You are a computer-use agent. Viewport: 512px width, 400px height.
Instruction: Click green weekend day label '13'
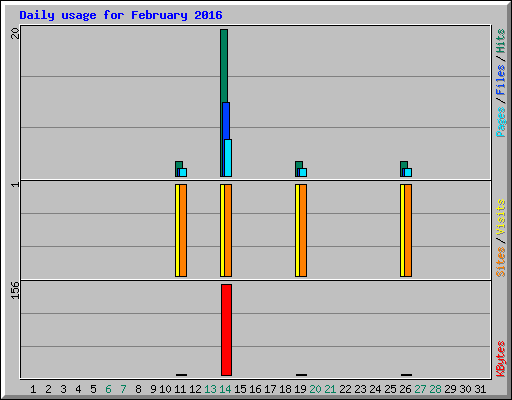(x=210, y=389)
